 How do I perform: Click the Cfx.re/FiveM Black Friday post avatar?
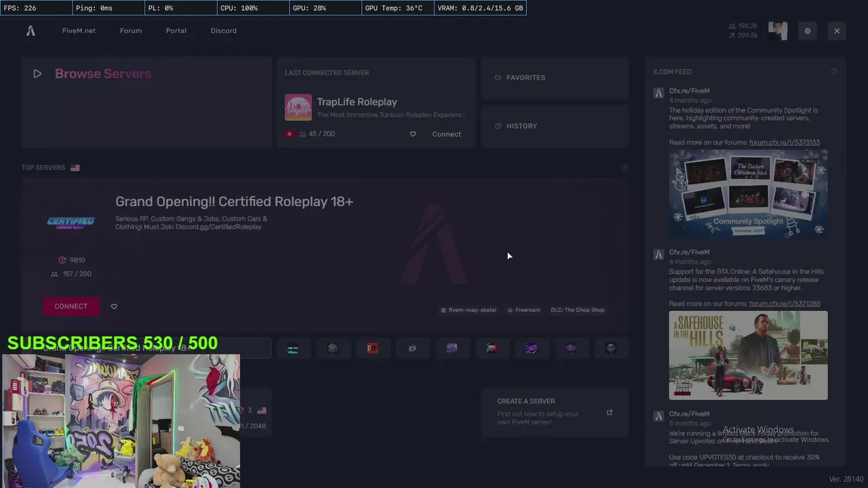click(x=658, y=416)
